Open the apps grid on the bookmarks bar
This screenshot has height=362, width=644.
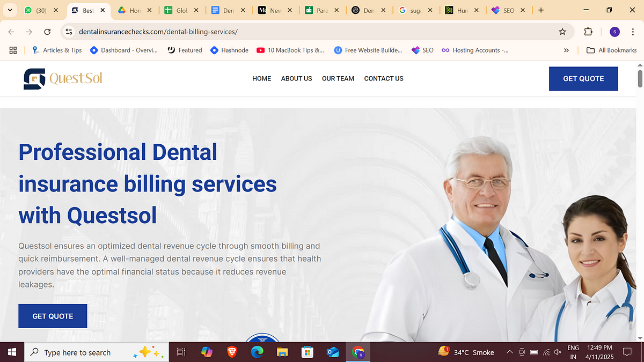pos(13,50)
